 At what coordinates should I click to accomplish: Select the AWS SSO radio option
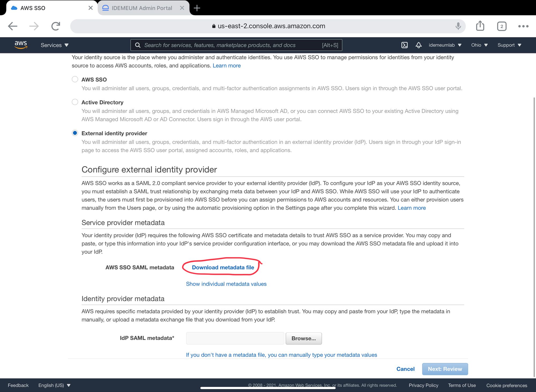click(75, 79)
